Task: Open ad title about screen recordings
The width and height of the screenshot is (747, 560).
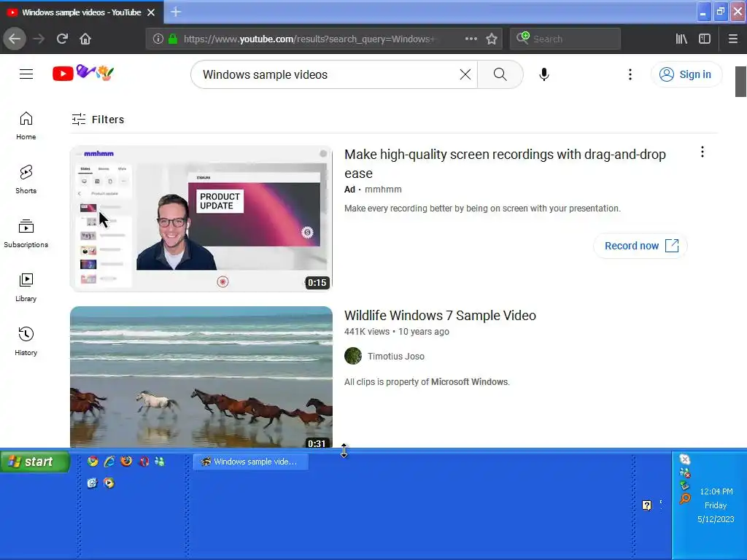Action: pyautogui.click(x=505, y=164)
